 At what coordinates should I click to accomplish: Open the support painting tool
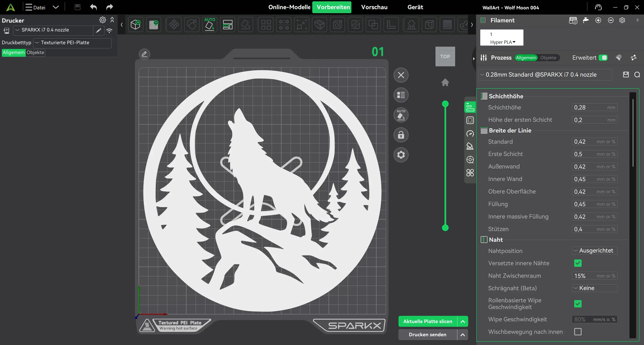tap(411, 24)
